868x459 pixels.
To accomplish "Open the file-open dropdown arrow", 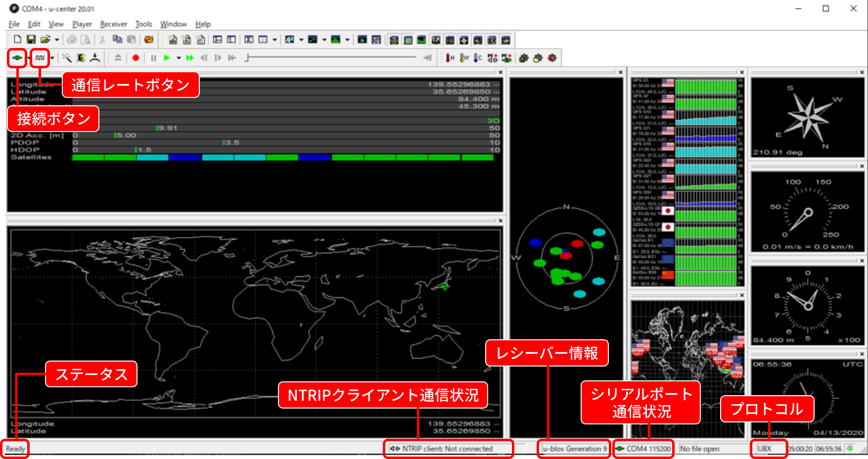I will coord(56,40).
